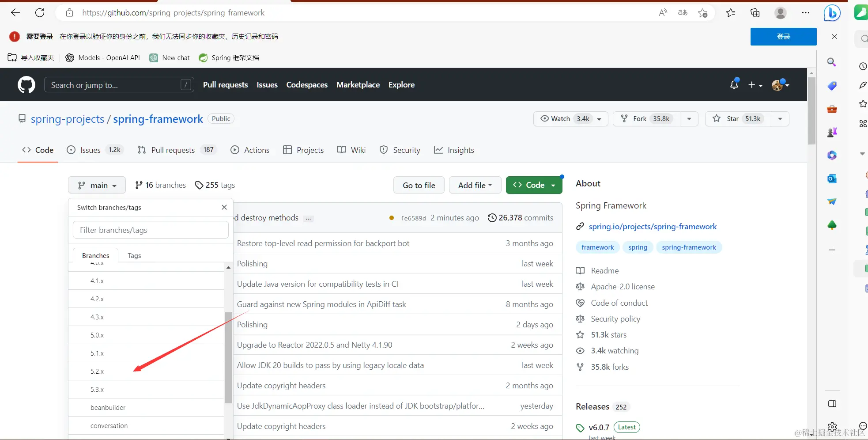Open the green tree sidebar icon
Screen dimensions: 868x440
tap(832, 225)
